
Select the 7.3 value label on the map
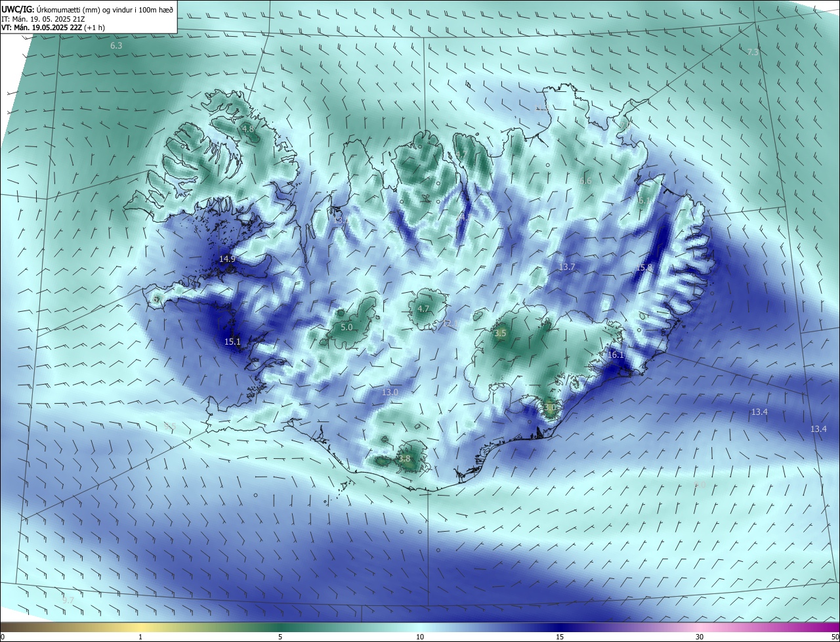pyautogui.click(x=753, y=52)
